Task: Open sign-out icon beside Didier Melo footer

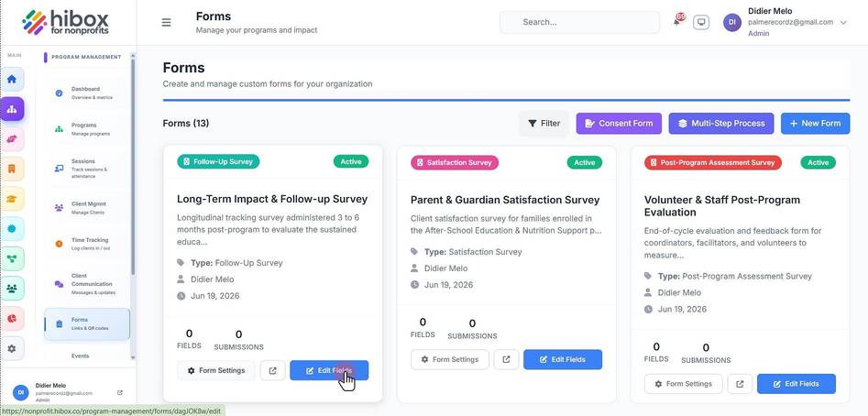Action: (120, 393)
